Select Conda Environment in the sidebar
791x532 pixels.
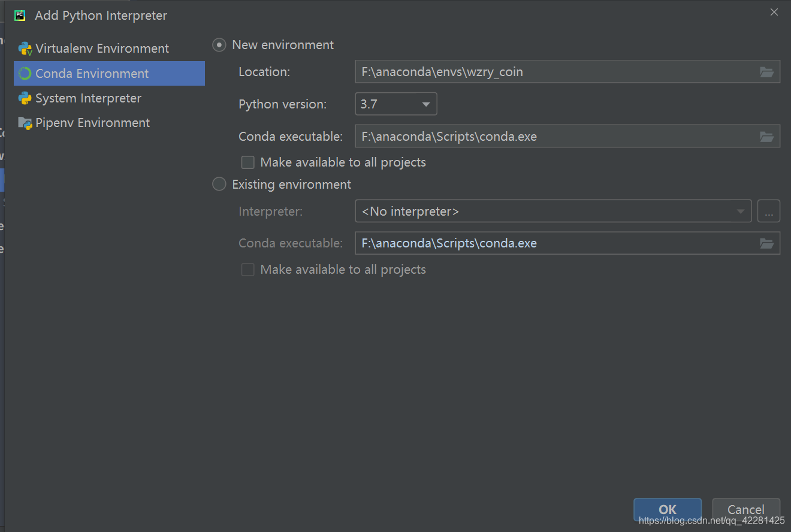point(109,73)
